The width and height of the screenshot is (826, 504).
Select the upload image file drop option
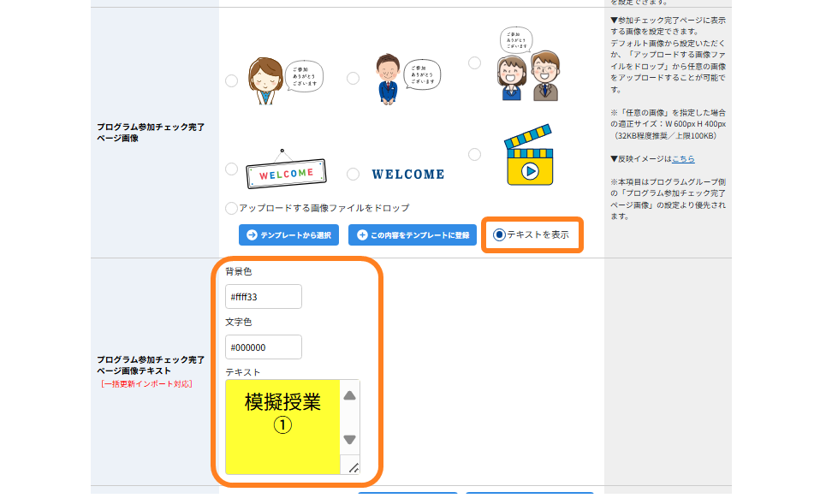[231, 208]
